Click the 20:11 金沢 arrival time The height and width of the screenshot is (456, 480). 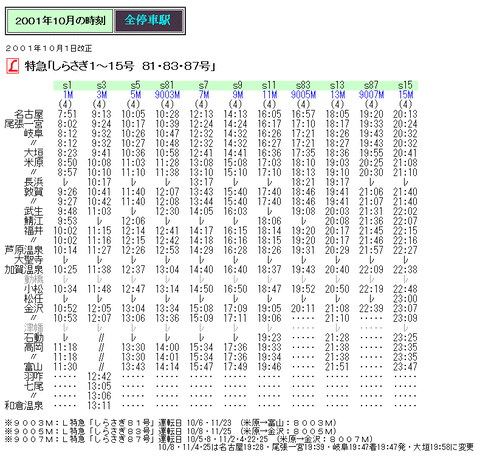tap(303, 308)
